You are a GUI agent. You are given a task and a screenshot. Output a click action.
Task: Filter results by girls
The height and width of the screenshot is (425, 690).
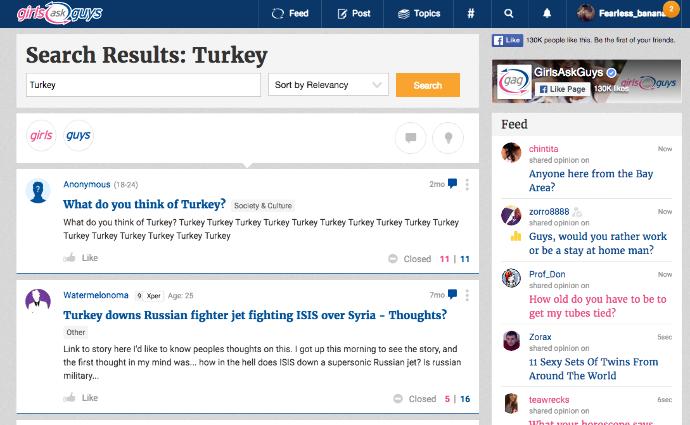41,136
